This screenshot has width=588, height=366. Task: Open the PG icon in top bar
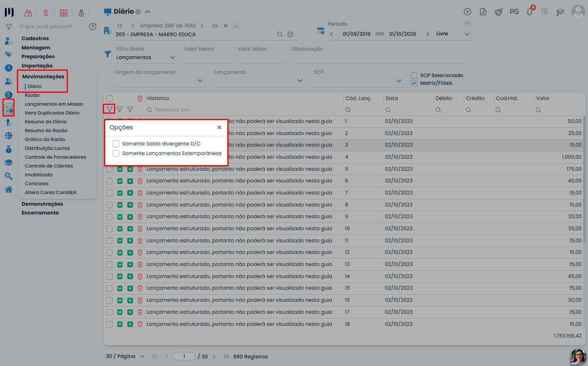point(514,12)
